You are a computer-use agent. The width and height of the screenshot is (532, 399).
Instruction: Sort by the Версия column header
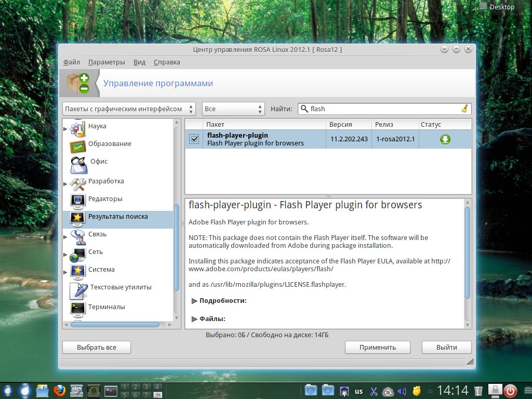pos(349,124)
